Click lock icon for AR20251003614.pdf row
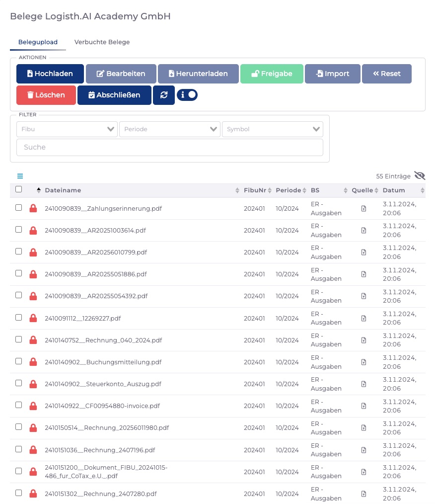Viewport: 435px width, 504px height. [x=33, y=230]
